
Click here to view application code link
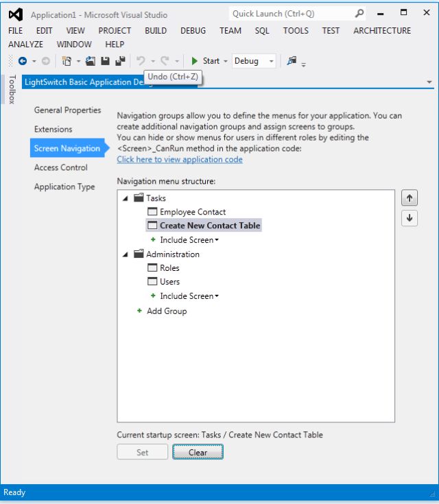pos(180,159)
